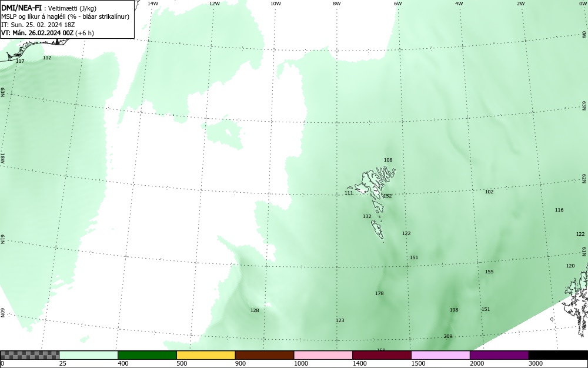Screen dimensions: 588x368
Task: Select the black above-3000 legend swatch
Action: coord(558,355)
